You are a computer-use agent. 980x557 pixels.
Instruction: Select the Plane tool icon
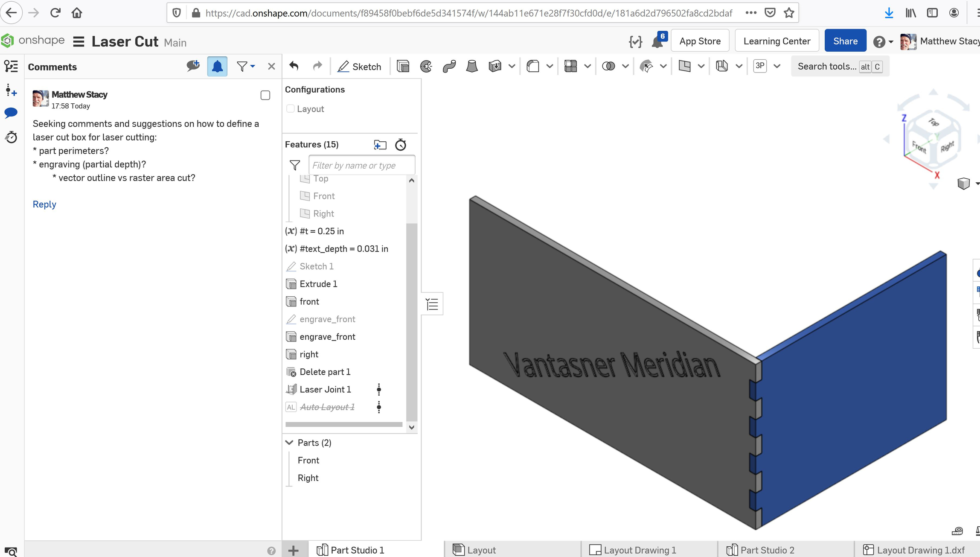tap(684, 66)
